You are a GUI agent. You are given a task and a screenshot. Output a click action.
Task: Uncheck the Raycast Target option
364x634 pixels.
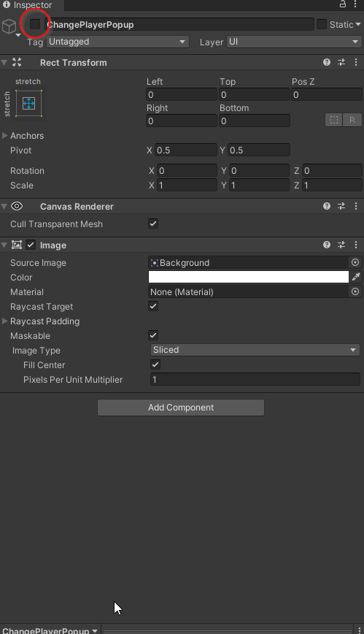153,306
